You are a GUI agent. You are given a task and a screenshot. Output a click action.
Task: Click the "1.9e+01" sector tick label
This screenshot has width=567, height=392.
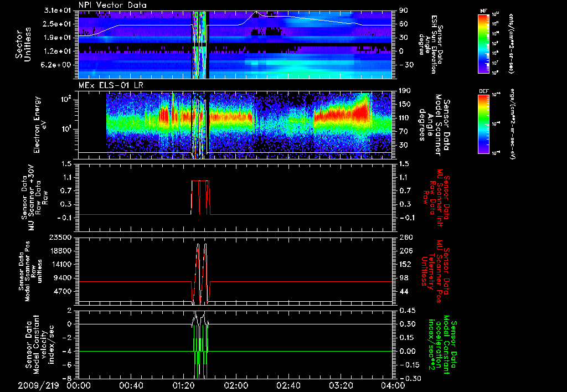click(x=58, y=38)
